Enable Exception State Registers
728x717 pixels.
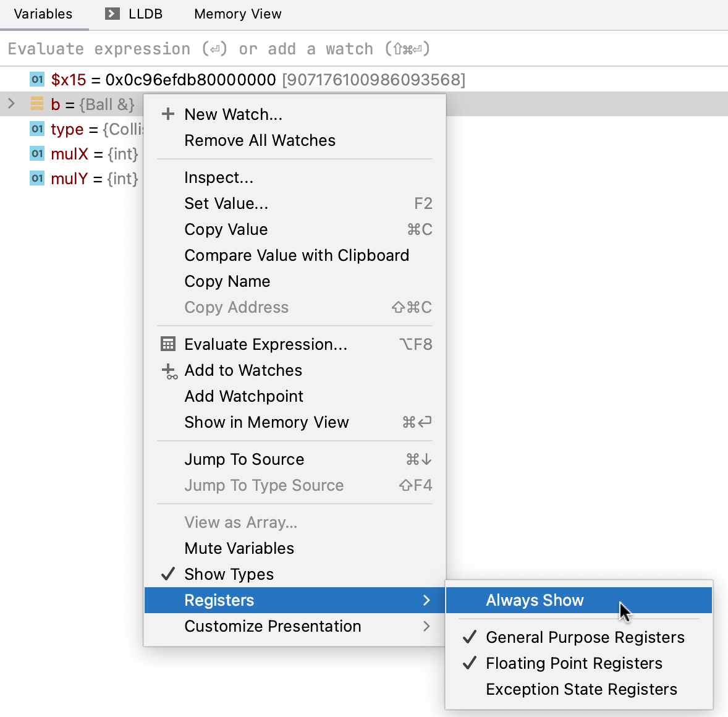click(x=582, y=689)
